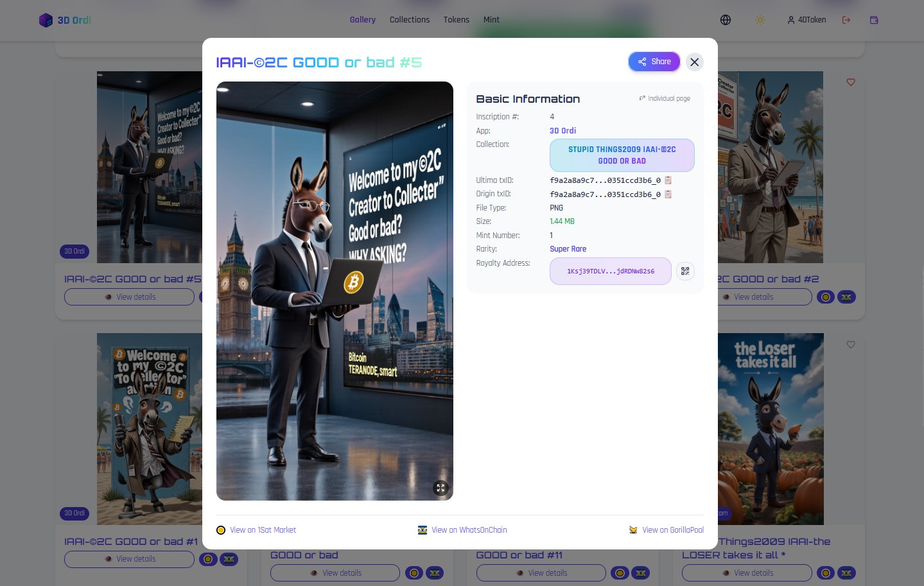924x586 pixels.
Task: Follow the 3D Ordi app link
Action: click(562, 130)
